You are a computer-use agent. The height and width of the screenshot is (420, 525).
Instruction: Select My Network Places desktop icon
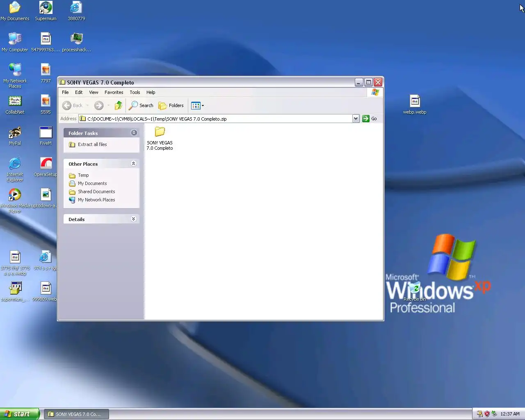point(15,75)
